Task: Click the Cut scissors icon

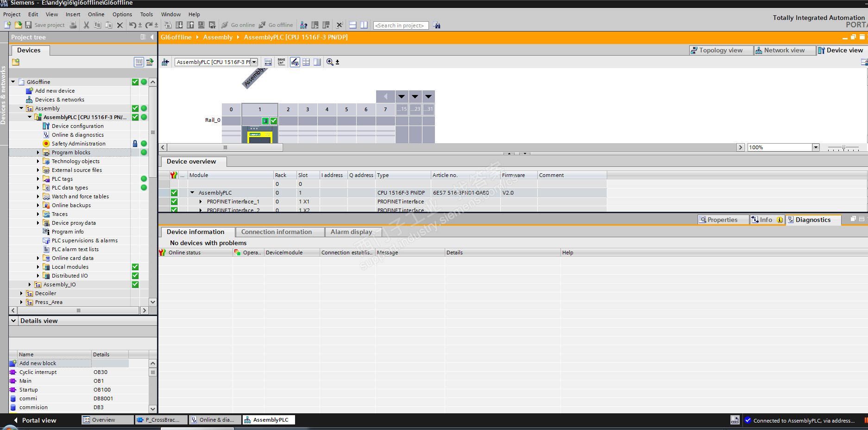Action: (x=86, y=25)
